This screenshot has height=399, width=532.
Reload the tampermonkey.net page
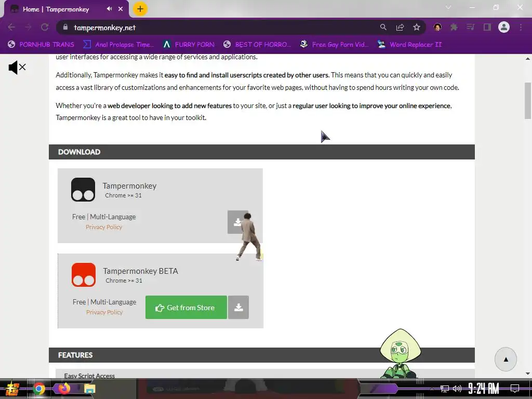(45, 27)
